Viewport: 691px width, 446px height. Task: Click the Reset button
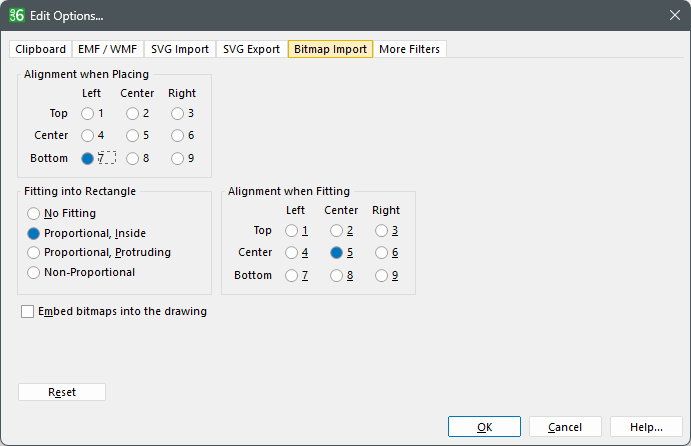[62, 392]
